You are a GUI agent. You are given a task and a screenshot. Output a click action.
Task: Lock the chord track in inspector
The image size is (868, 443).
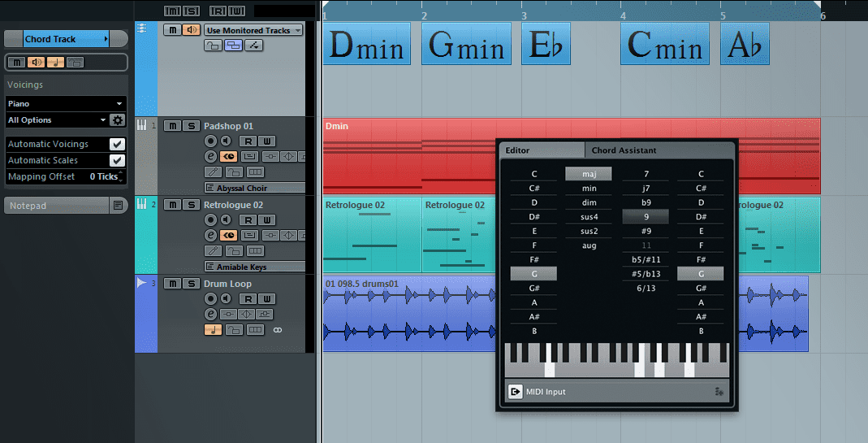click(x=75, y=62)
